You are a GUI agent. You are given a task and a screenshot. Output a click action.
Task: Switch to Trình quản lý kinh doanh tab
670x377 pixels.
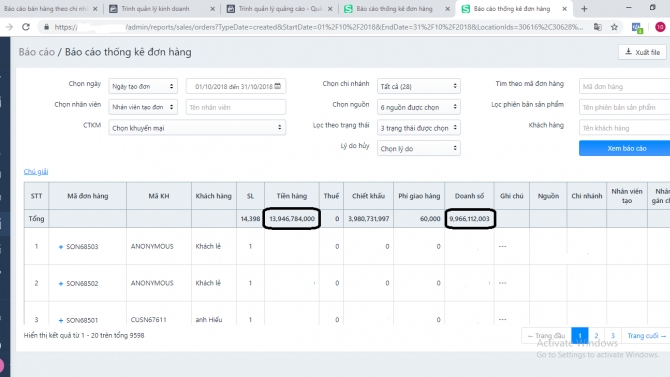[156, 9]
